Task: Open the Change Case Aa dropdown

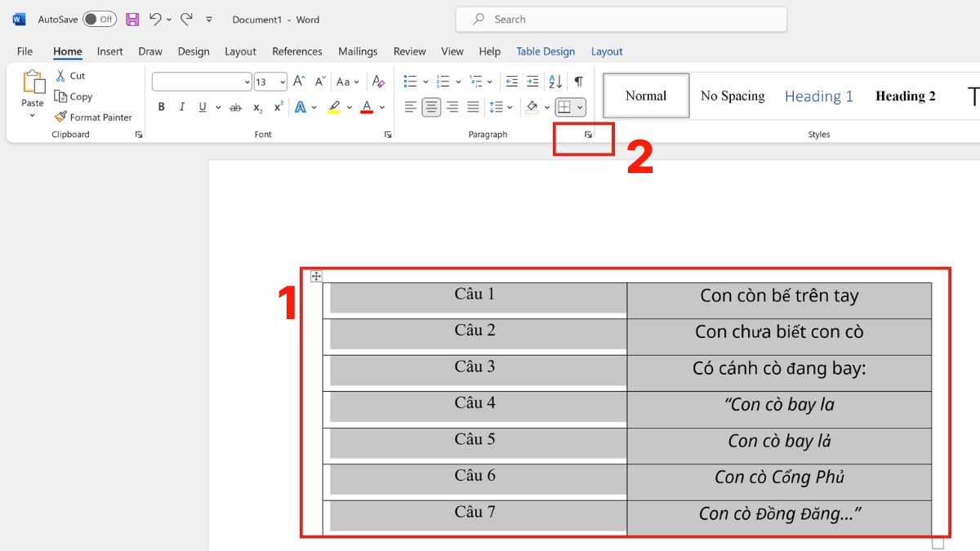Action: [348, 82]
